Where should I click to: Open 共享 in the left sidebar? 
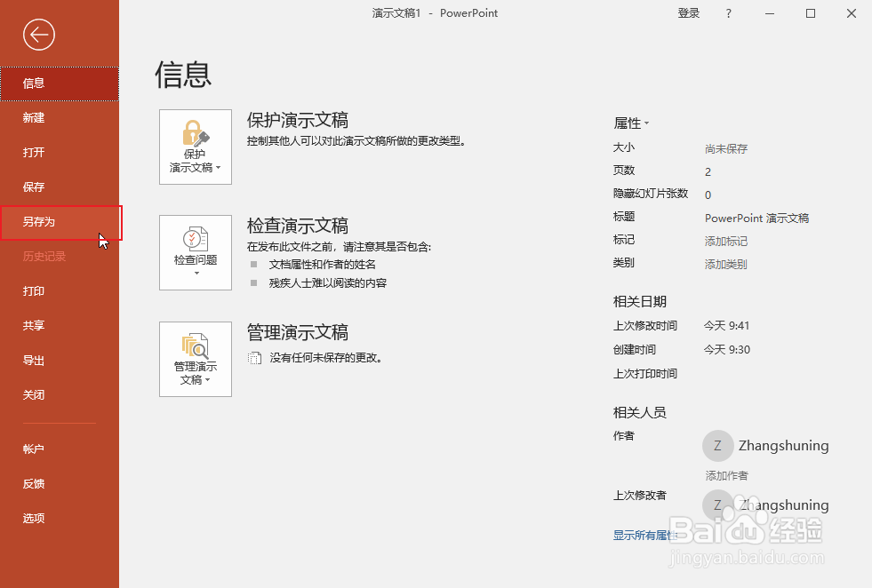click(x=60, y=326)
